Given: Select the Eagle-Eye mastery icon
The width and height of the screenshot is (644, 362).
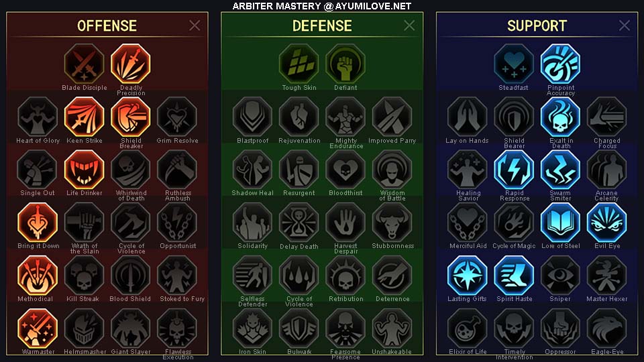Looking at the screenshot, I should pos(606,328).
